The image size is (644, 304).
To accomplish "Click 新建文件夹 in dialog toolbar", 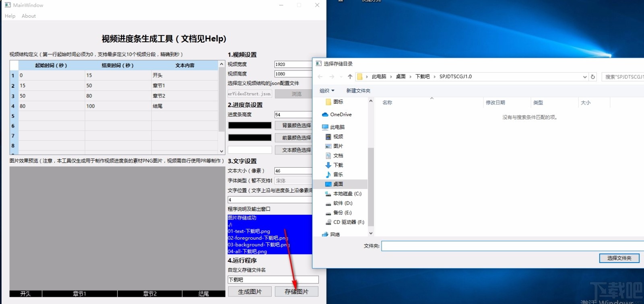I will [x=358, y=91].
